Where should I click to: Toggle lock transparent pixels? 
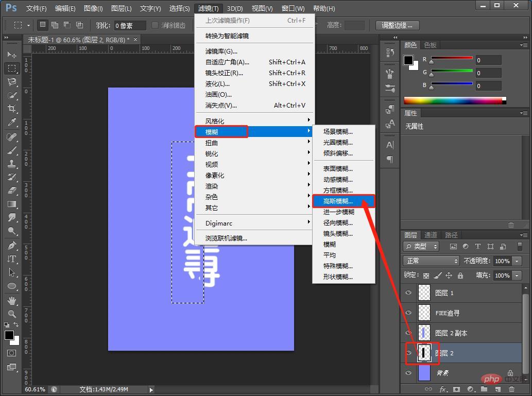tap(426, 276)
